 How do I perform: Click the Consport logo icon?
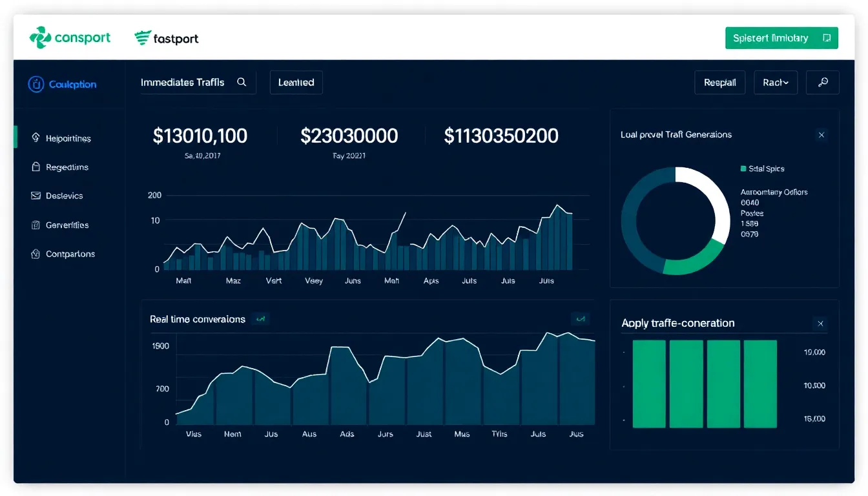coord(40,38)
